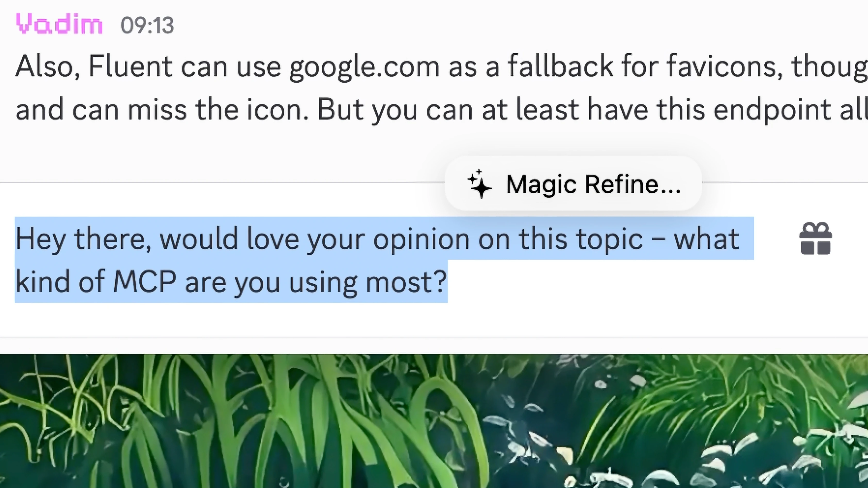Click the Magic Refine sparkle icon
Screen dimensions: 868x488
(480, 184)
